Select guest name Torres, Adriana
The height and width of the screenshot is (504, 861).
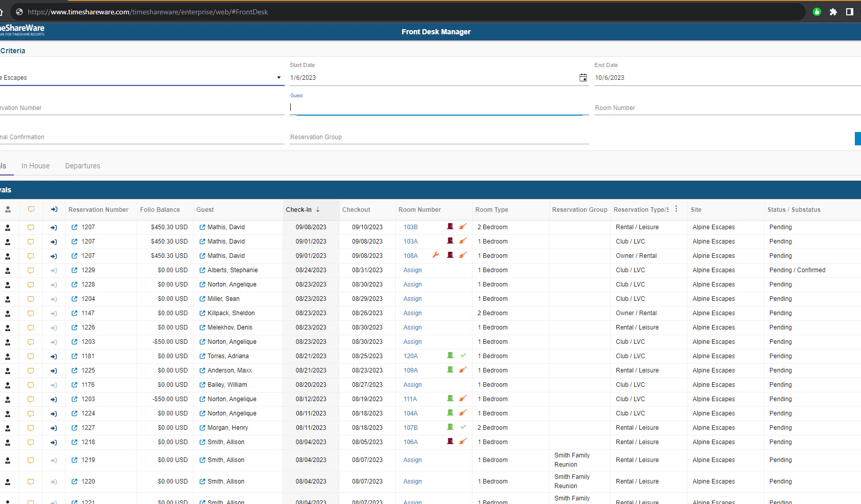point(228,356)
